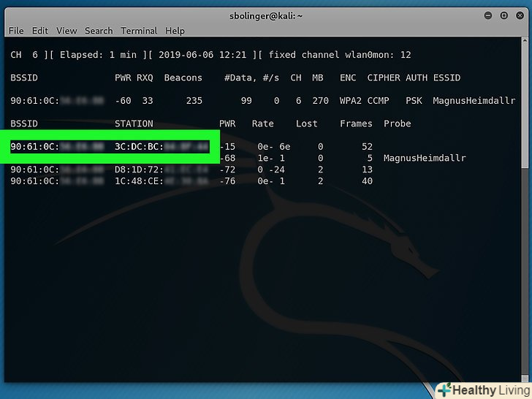Close the terminal window

(520, 15)
